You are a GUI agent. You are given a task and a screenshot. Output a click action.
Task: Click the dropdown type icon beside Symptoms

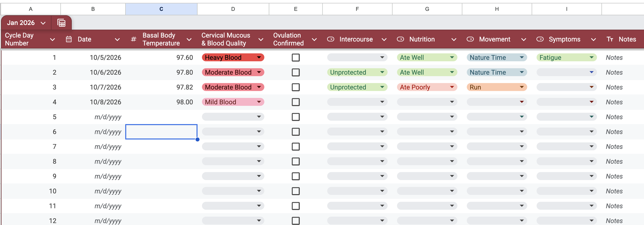(x=540, y=39)
